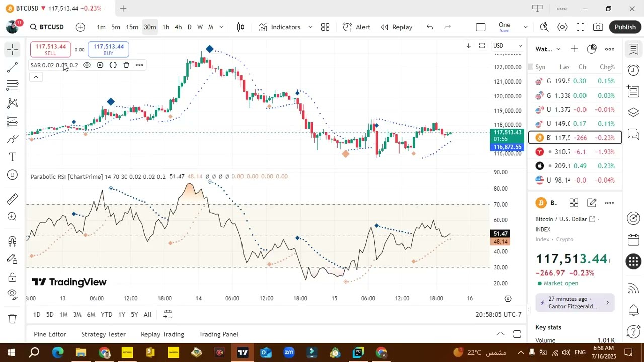644x362 pixels.
Task: Select the crosshair cursor tool
Action: click(13, 49)
